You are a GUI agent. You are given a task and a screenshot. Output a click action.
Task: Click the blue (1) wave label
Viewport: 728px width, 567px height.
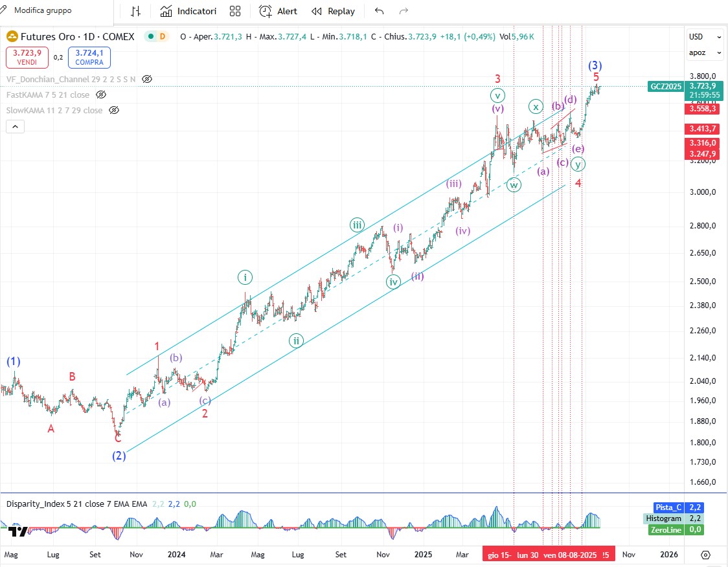point(14,361)
